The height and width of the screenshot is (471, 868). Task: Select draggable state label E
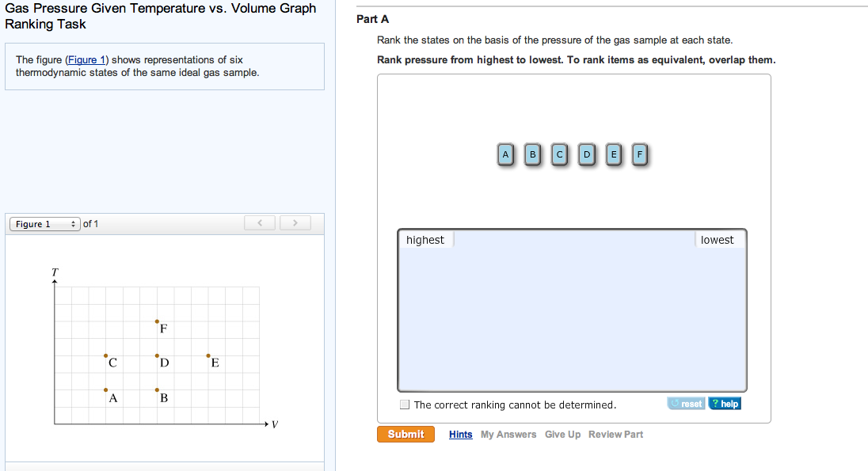(614, 154)
